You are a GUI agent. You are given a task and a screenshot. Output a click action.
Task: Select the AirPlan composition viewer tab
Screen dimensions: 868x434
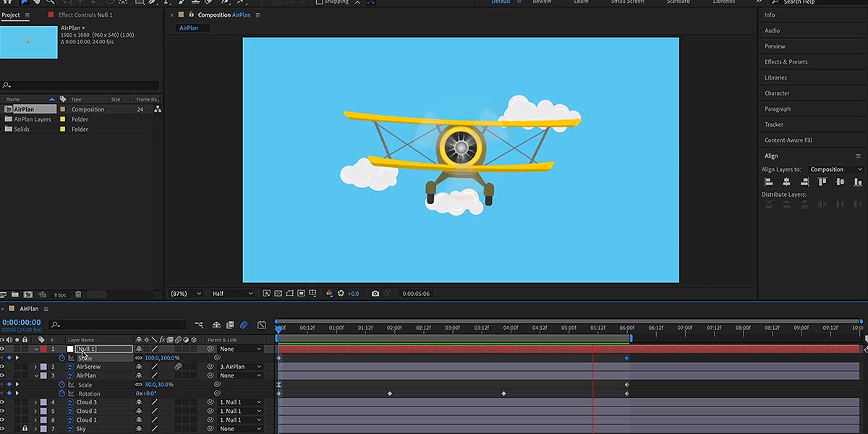192,28
